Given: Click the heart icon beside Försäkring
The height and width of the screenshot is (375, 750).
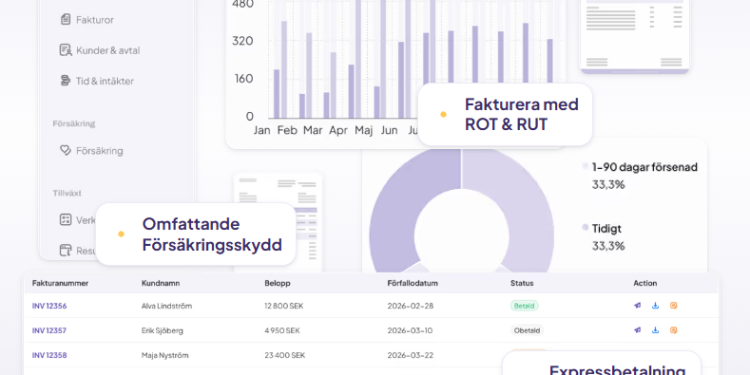Looking at the screenshot, I should 66,151.
